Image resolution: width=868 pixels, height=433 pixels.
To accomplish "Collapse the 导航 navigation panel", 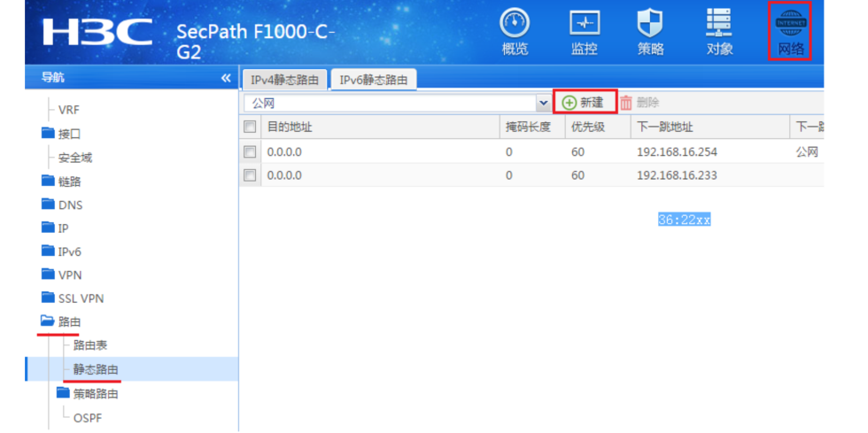I will tap(226, 78).
